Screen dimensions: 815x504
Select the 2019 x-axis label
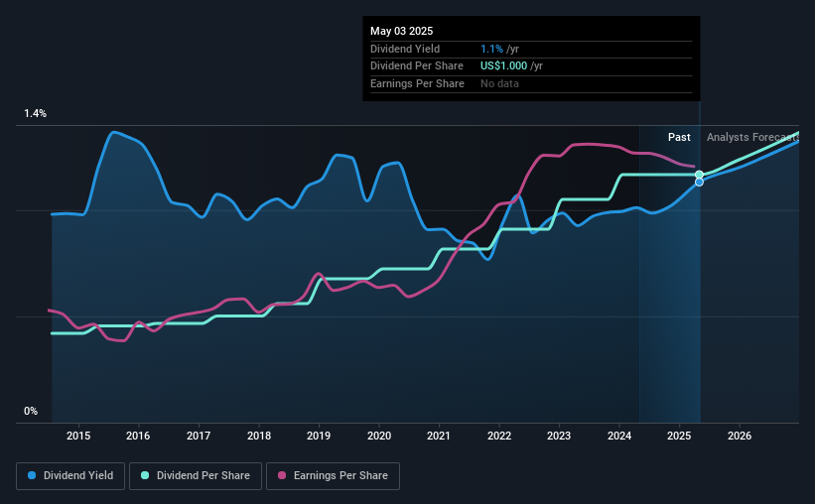[319, 436]
